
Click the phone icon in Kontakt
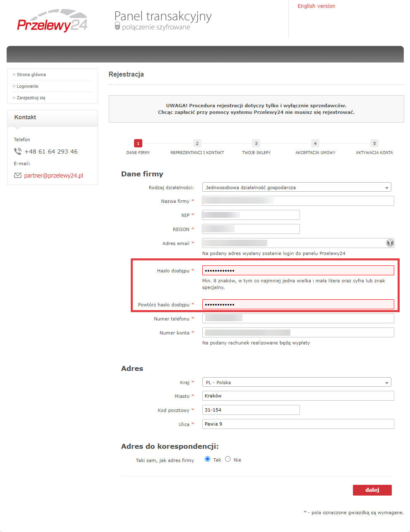pos(18,152)
